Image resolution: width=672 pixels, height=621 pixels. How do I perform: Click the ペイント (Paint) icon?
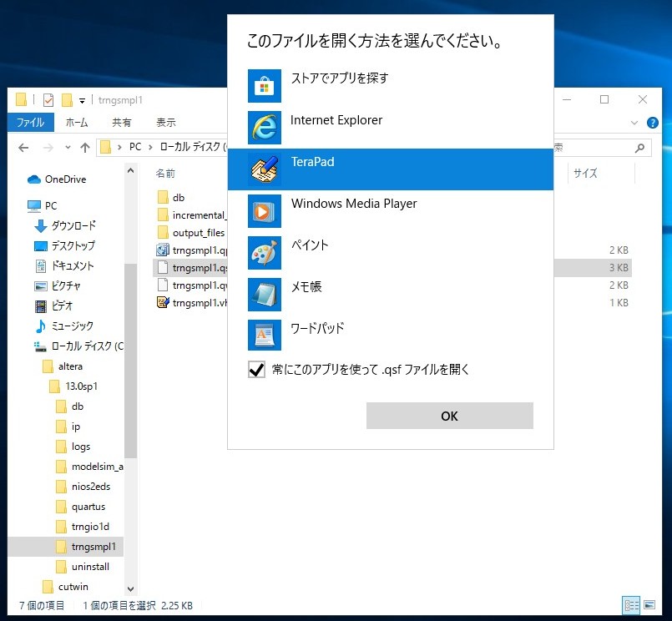click(x=265, y=253)
